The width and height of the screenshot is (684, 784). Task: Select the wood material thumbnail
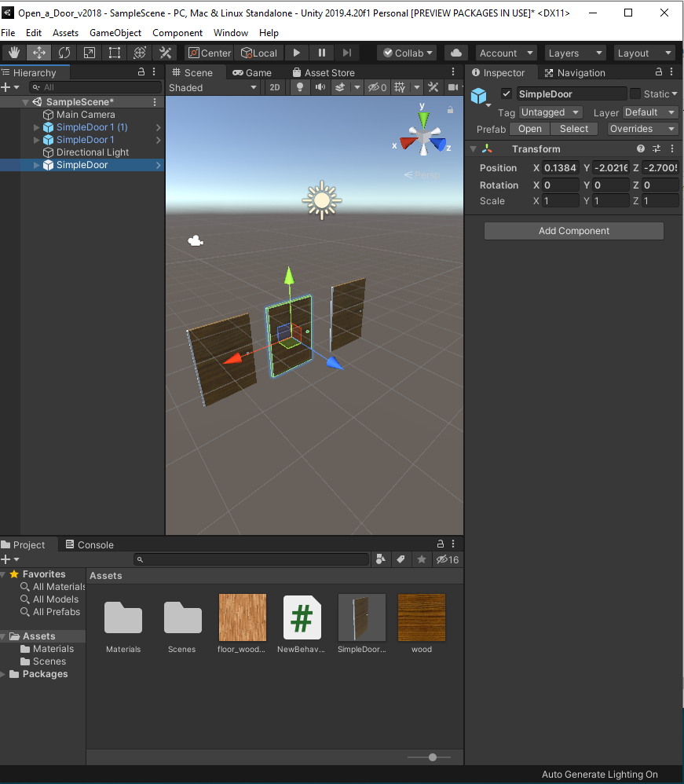click(422, 617)
